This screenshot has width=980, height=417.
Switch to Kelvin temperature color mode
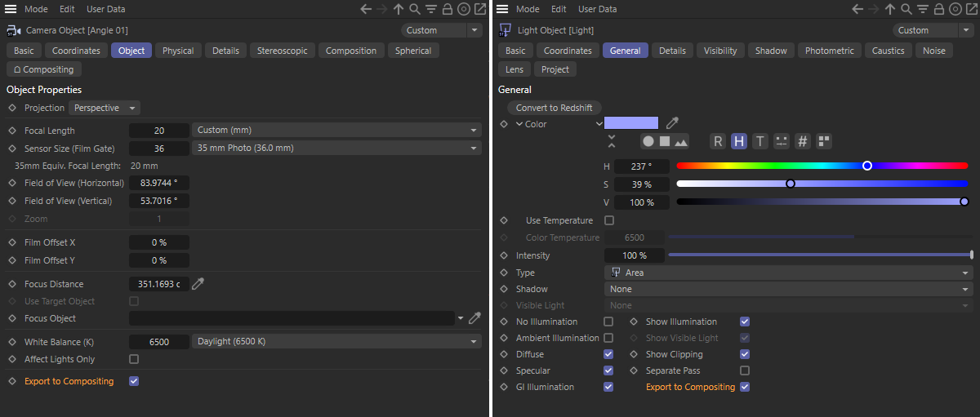point(760,141)
